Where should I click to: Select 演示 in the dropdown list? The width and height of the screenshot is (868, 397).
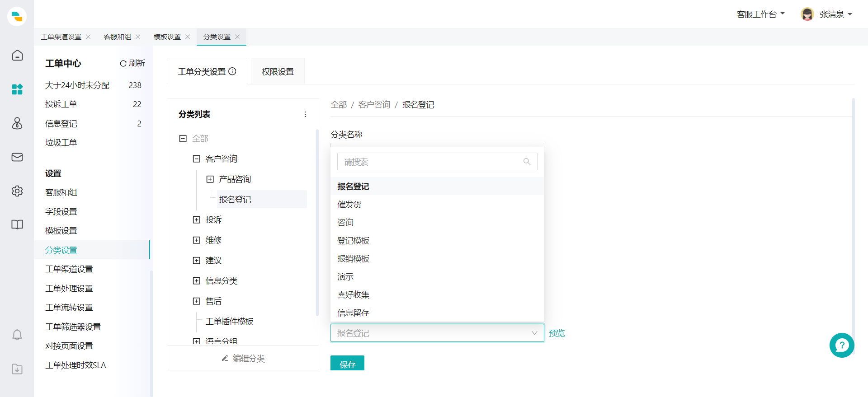pyautogui.click(x=437, y=276)
